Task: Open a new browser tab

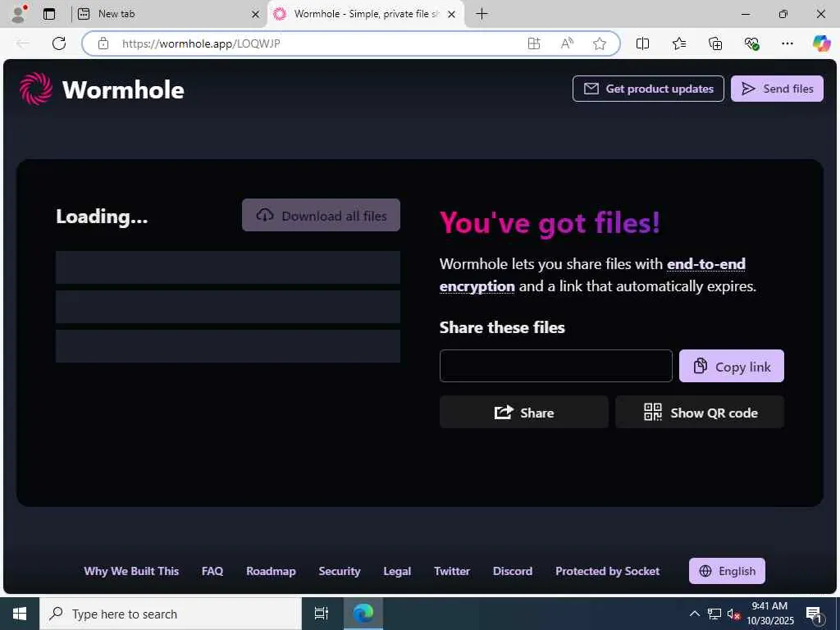Action: [482, 14]
